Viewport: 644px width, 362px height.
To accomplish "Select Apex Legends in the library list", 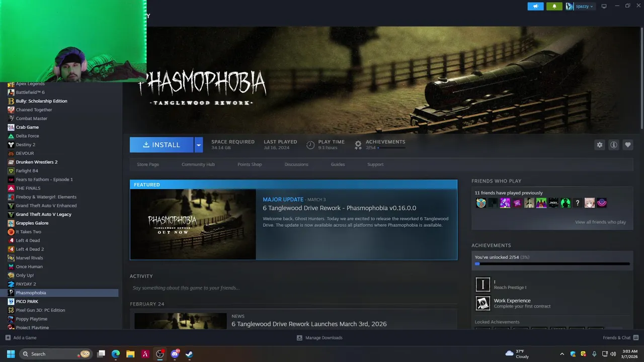I will click(30, 83).
